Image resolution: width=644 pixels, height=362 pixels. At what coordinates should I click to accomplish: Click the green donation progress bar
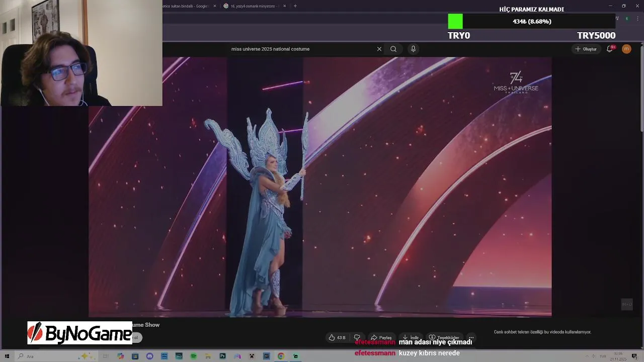[455, 21]
